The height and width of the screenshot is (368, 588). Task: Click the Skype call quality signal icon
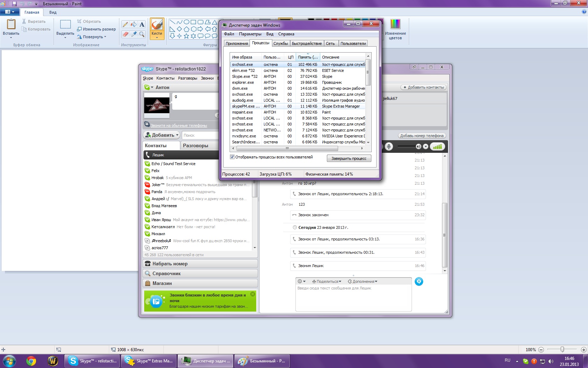coord(437,146)
